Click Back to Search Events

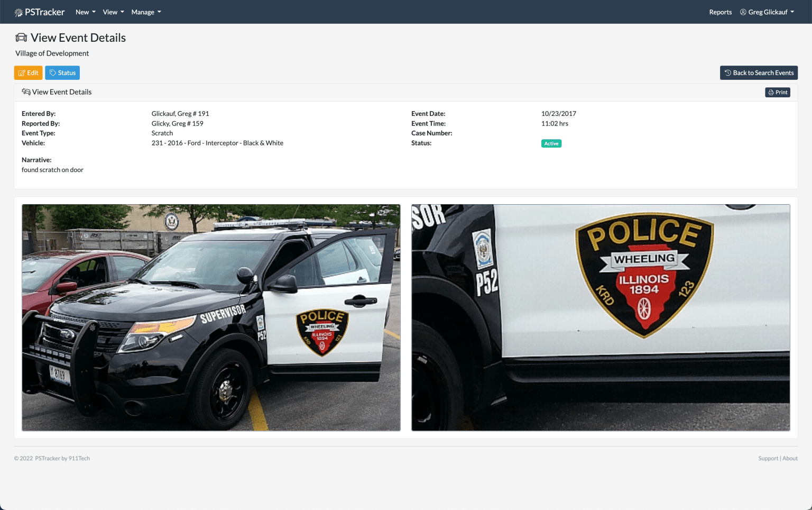[759, 72]
